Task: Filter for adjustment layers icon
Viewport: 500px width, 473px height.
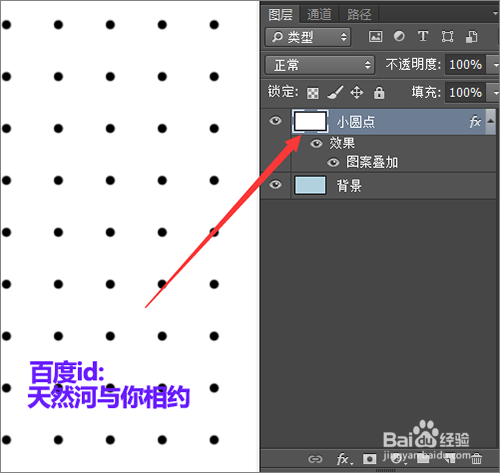Action: [x=399, y=36]
